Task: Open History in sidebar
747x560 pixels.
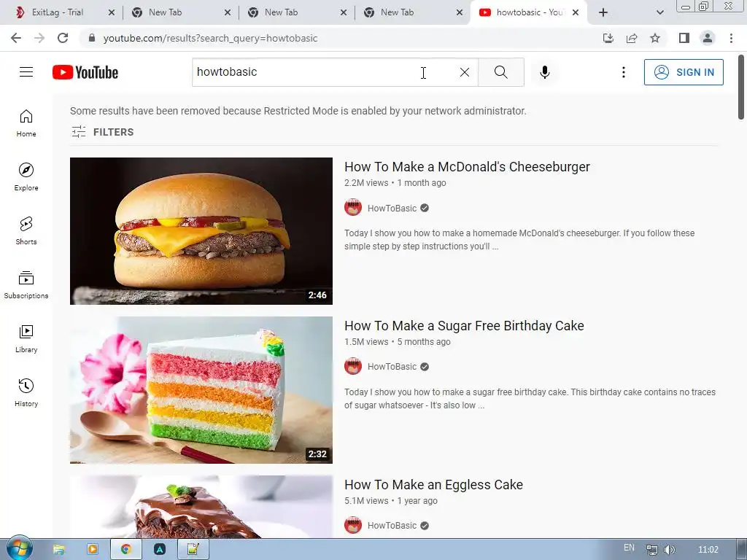Action: [26, 392]
